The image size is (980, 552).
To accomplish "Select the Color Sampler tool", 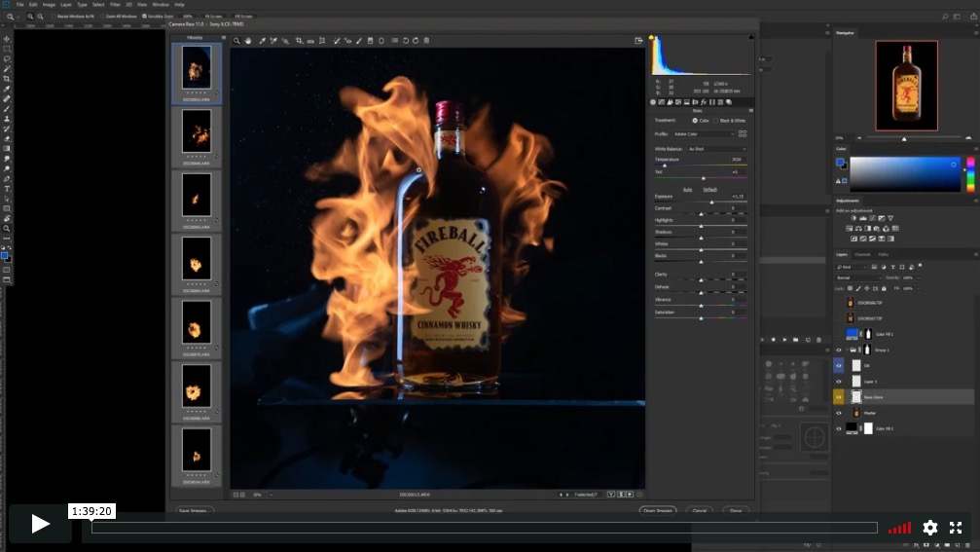I will point(273,41).
